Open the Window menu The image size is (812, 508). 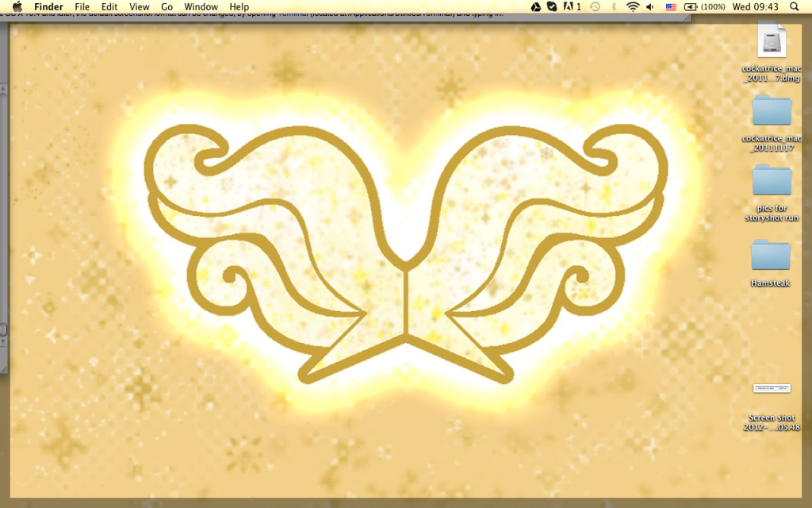click(x=201, y=7)
